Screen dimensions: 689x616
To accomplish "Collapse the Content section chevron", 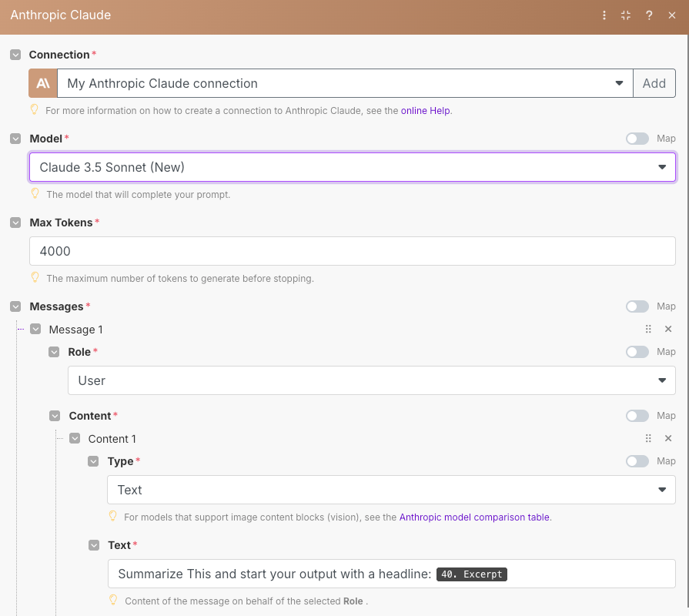I will tap(55, 416).
